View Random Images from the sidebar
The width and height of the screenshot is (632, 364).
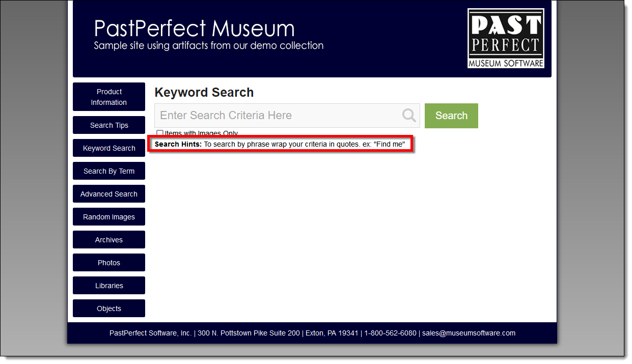pos(109,217)
